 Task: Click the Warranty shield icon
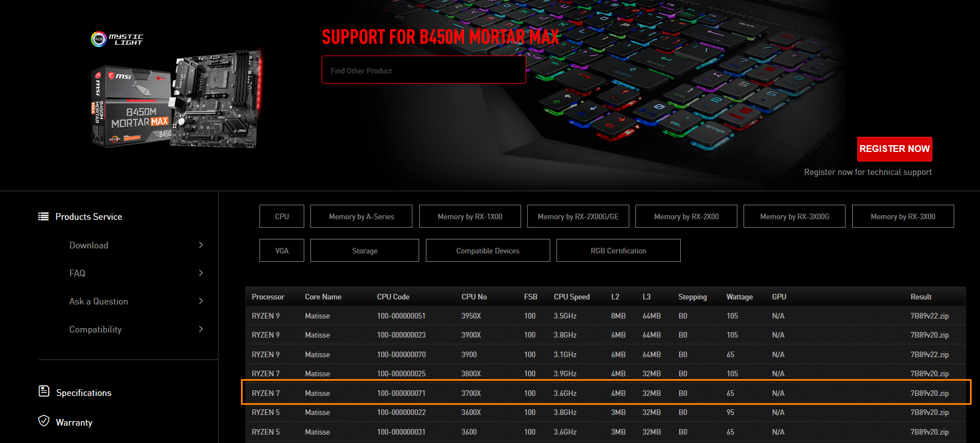44,421
